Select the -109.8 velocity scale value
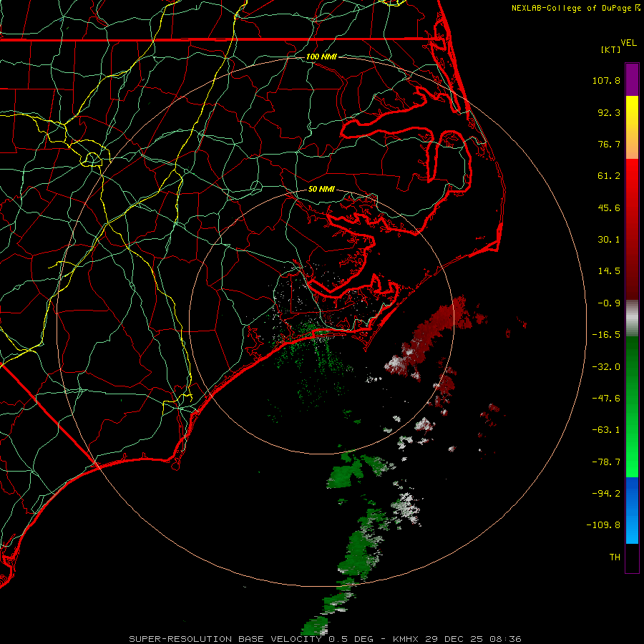This screenshot has height=644, width=644. click(604, 525)
